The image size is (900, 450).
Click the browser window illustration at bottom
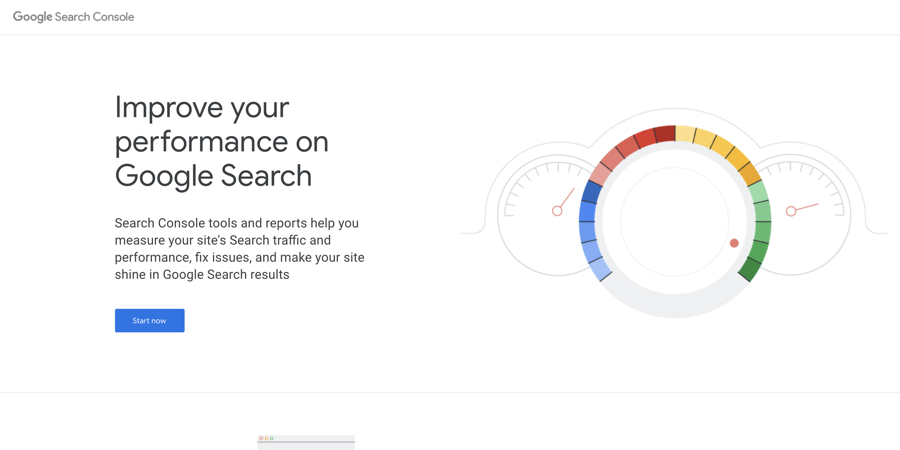click(306, 442)
